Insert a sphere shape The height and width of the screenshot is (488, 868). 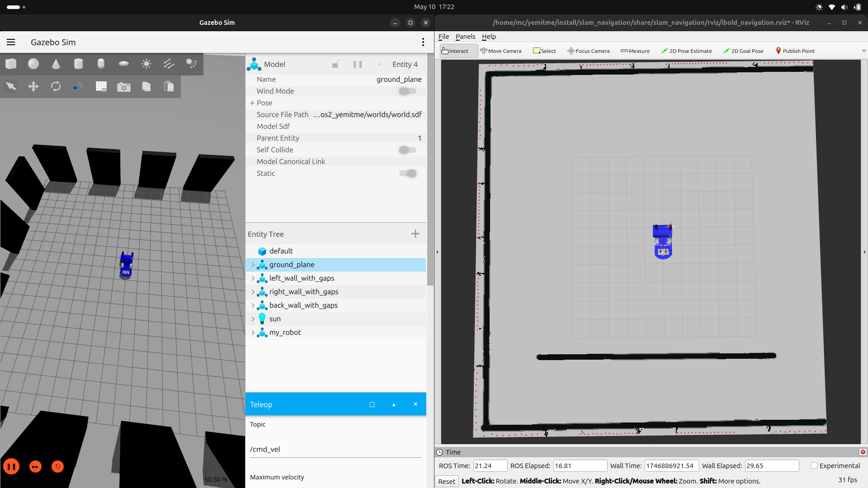pos(33,64)
